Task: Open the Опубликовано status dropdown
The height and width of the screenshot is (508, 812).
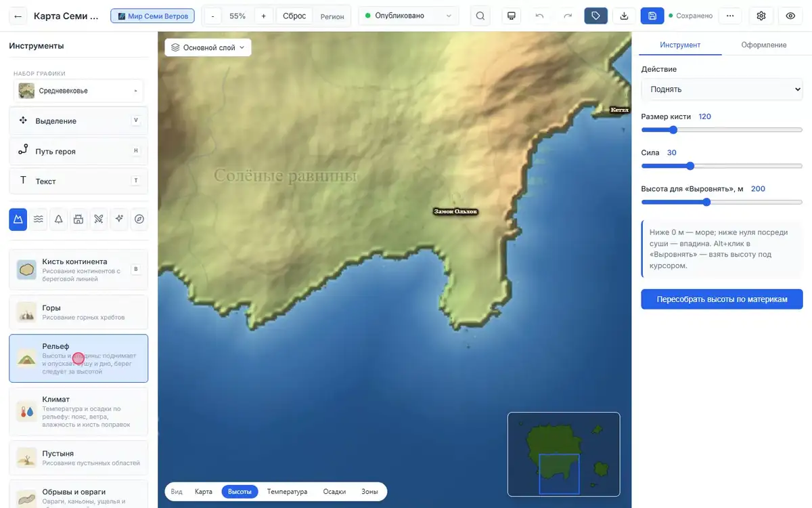Action: click(408, 16)
